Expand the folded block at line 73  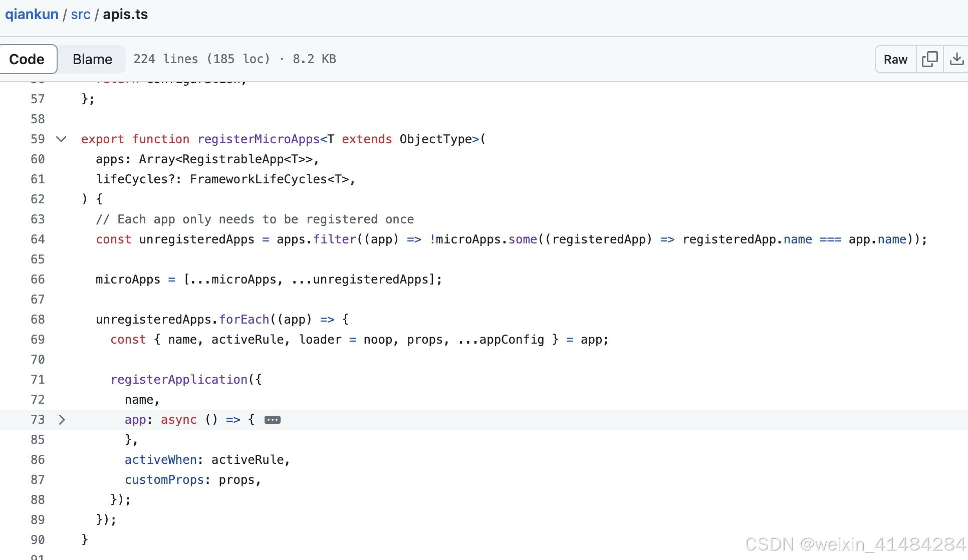coord(62,420)
